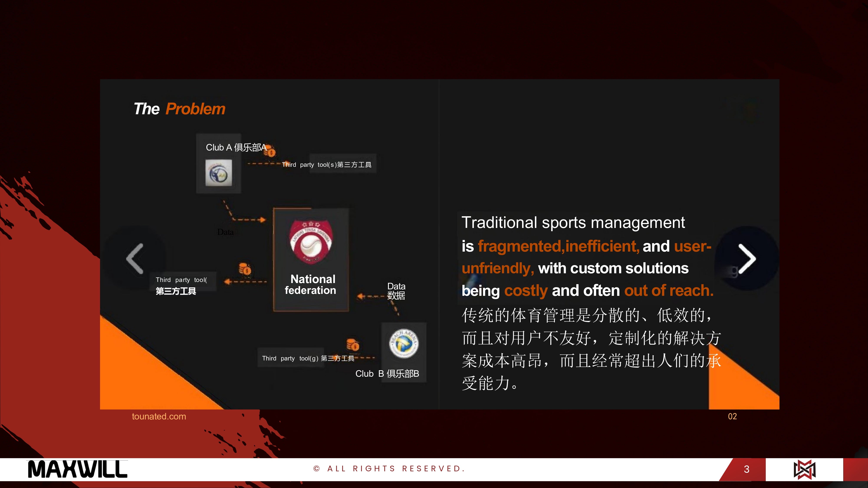Click the Chinese paragraph starting '传统的体育管理'

(591, 349)
